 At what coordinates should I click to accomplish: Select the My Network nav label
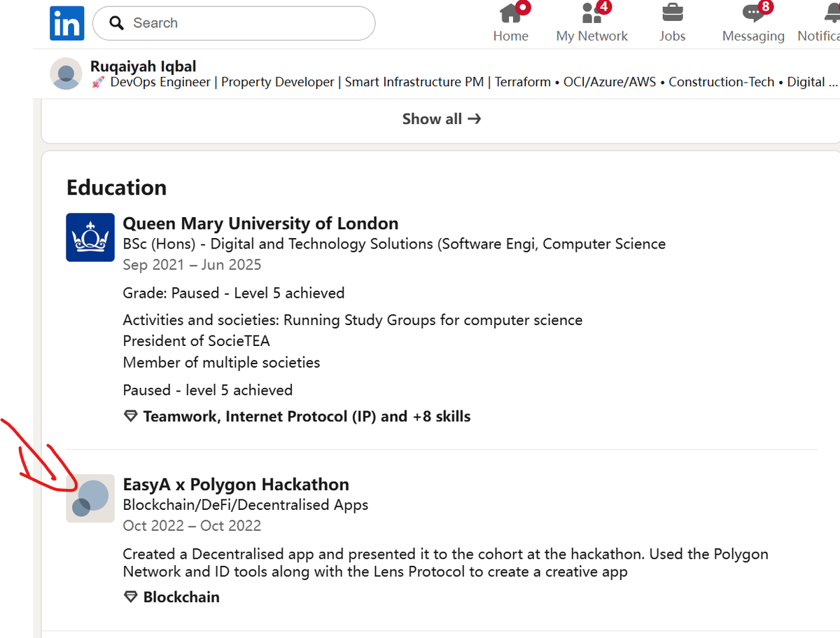coord(592,36)
